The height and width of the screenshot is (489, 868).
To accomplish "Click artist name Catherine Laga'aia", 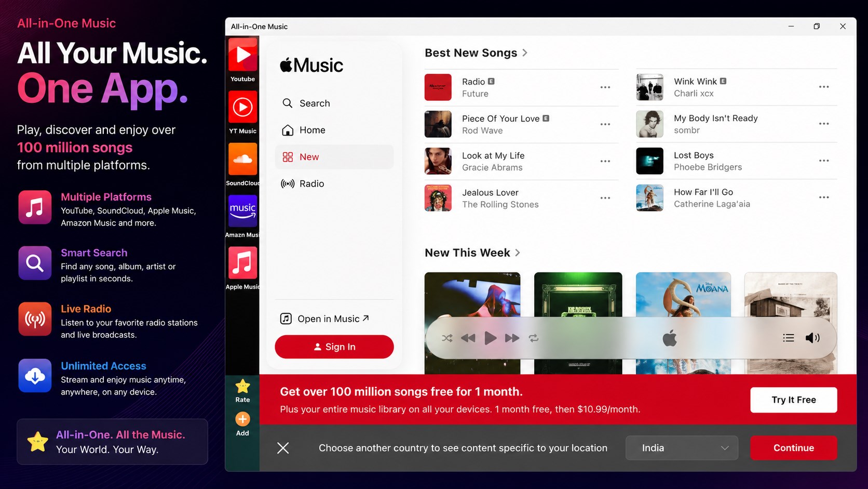I will (712, 204).
